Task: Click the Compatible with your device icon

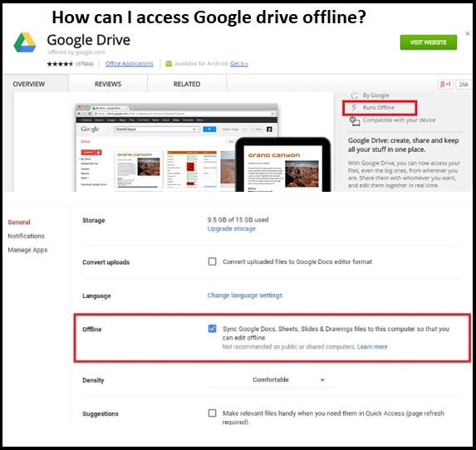Action: click(354, 120)
